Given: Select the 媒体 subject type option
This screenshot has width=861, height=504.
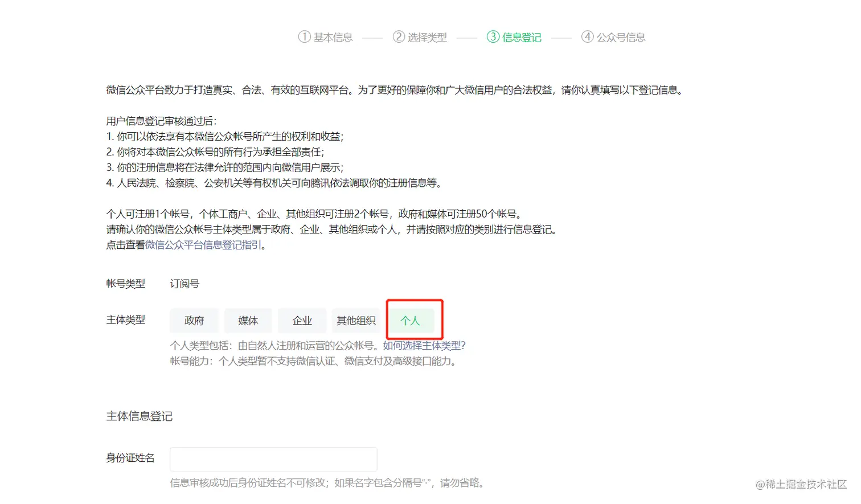Looking at the screenshot, I should [x=248, y=320].
